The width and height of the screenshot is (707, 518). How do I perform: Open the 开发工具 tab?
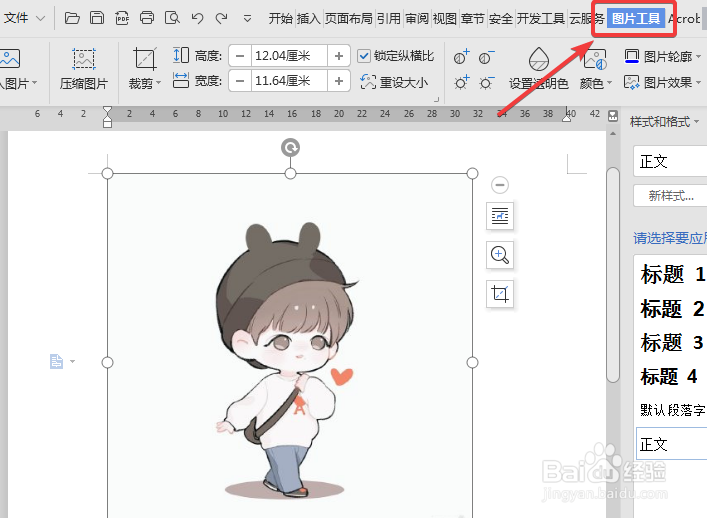click(541, 18)
